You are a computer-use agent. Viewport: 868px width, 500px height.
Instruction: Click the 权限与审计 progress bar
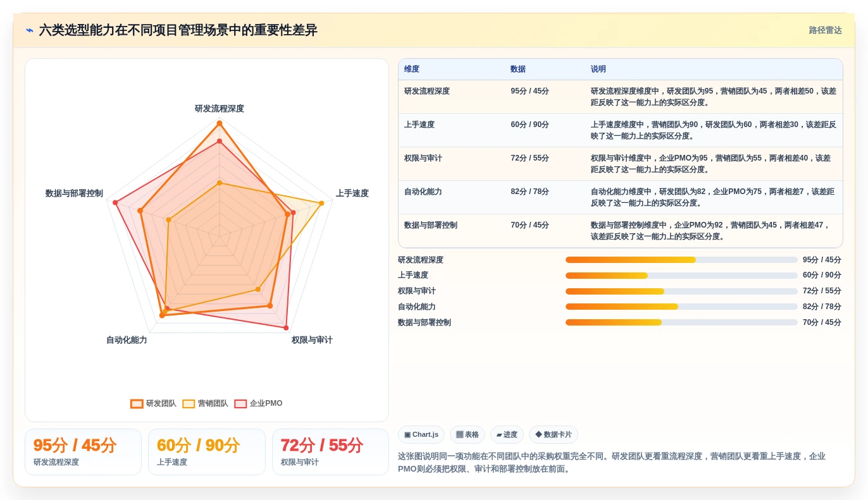(x=681, y=291)
